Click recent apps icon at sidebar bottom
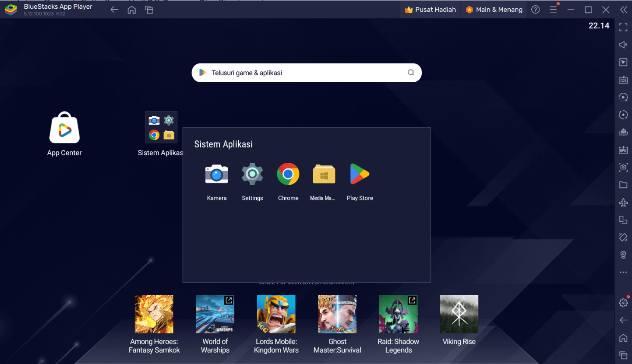Viewport: 632px width, 364px height. click(x=623, y=355)
